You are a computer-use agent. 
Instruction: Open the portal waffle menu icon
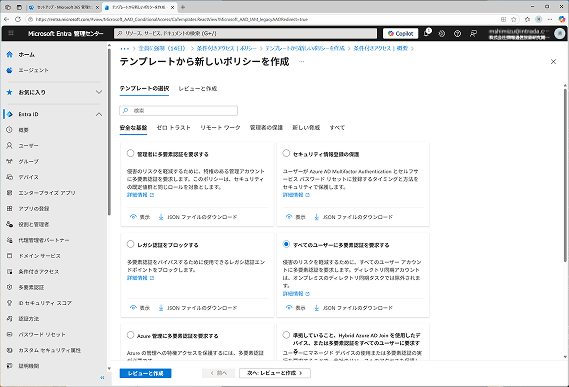(x=11, y=33)
